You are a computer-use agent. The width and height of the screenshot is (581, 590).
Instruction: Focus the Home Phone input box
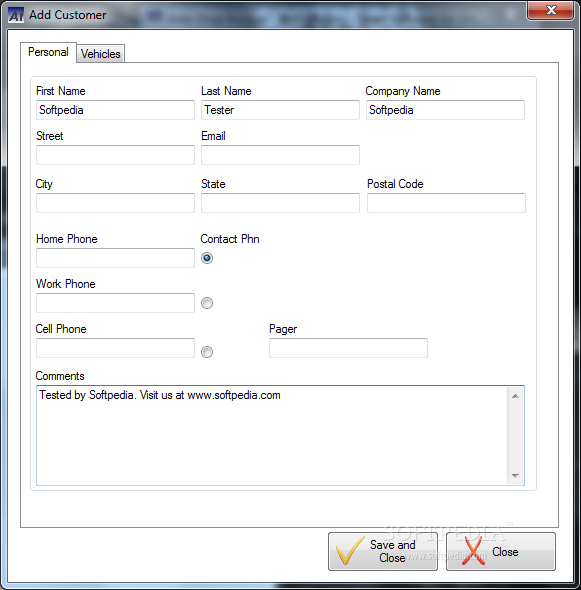[x=115, y=258]
